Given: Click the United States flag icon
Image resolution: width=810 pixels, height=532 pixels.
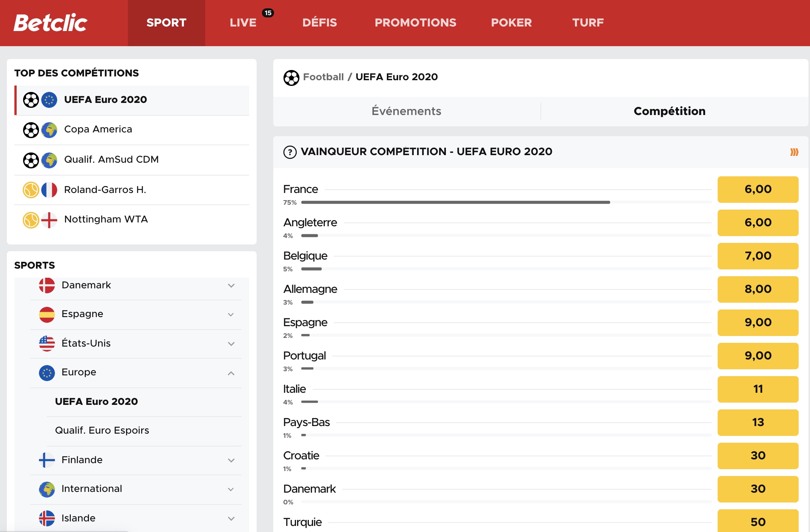Looking at the screenshot, I should click(x=47, y=344).
